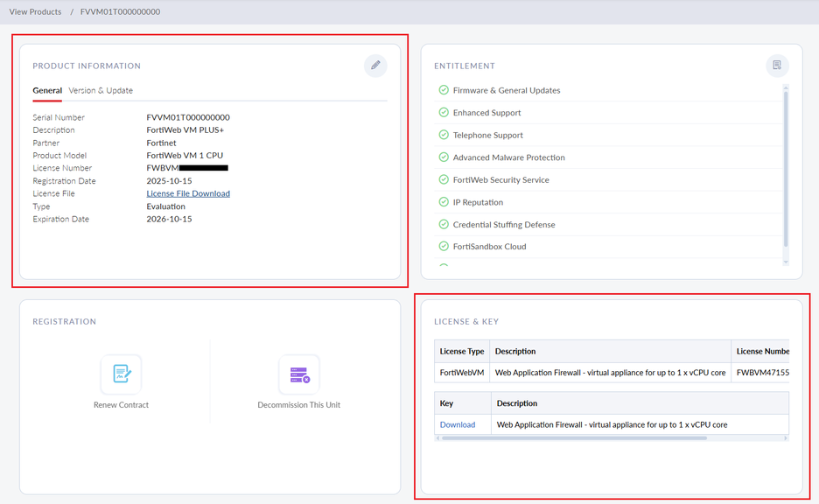Select the FWBVM license number value

tap(187, 168)
